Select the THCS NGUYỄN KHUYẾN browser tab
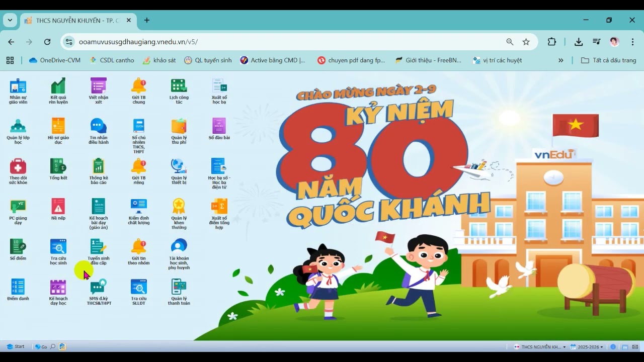This screenshot has height=362, width=644. 78,21
